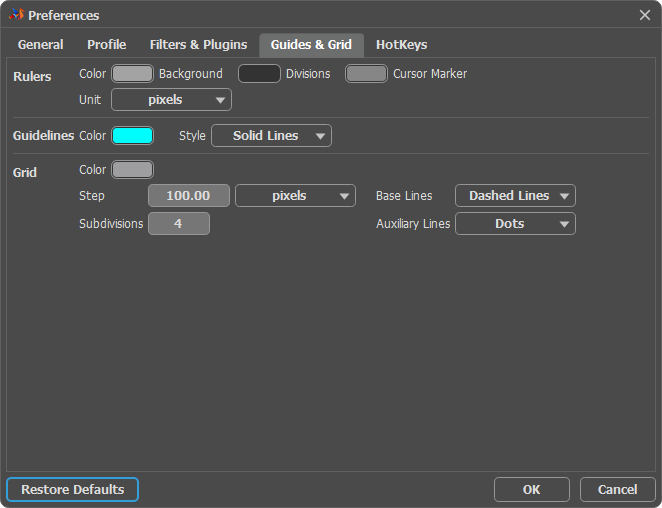
Task: Close the Preferences window
Action: point(644,15)
